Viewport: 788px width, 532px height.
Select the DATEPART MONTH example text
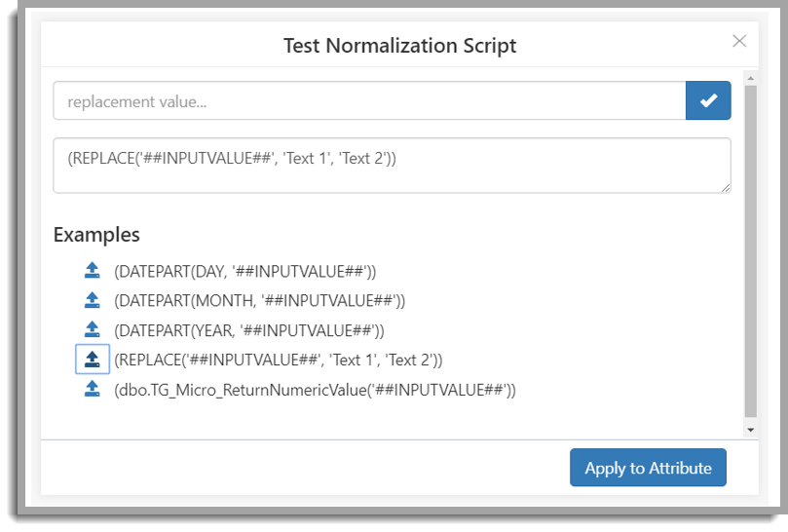[x=259, y=301]
